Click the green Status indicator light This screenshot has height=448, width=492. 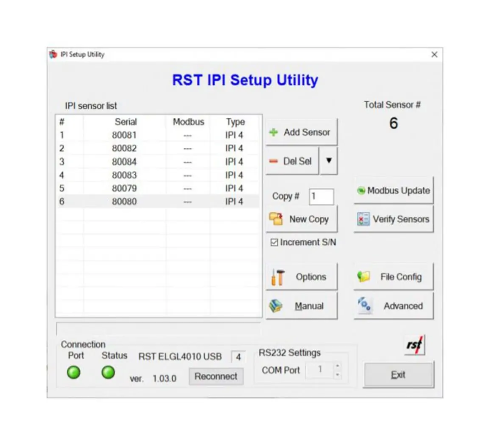[108, 372]
